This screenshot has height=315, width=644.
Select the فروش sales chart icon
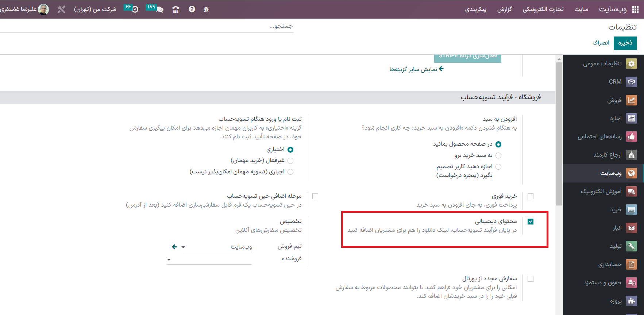[631, 100]
